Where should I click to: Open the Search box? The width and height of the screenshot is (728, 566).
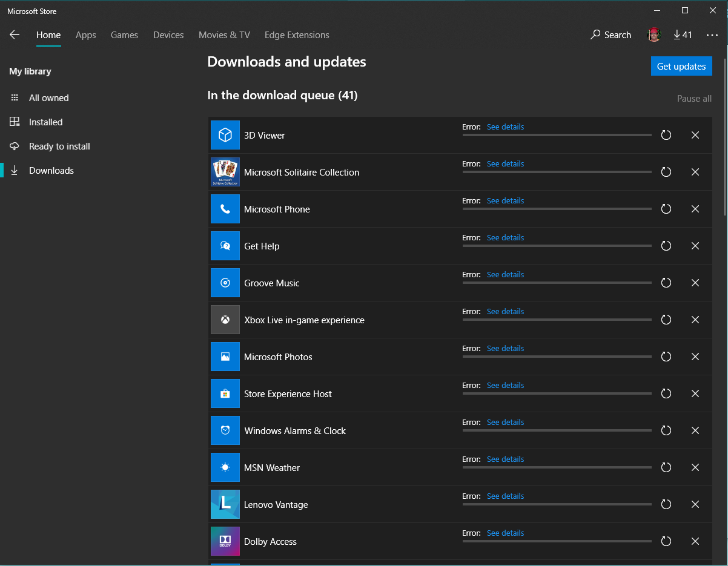tap(611, 35)
